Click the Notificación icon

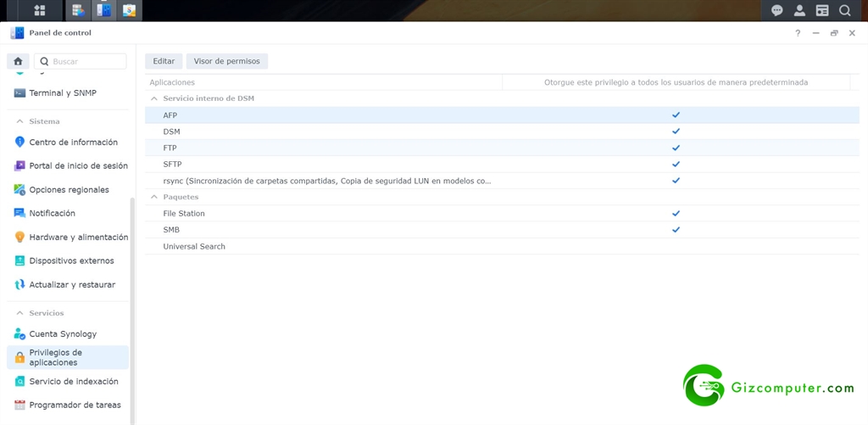coord(20,213)
